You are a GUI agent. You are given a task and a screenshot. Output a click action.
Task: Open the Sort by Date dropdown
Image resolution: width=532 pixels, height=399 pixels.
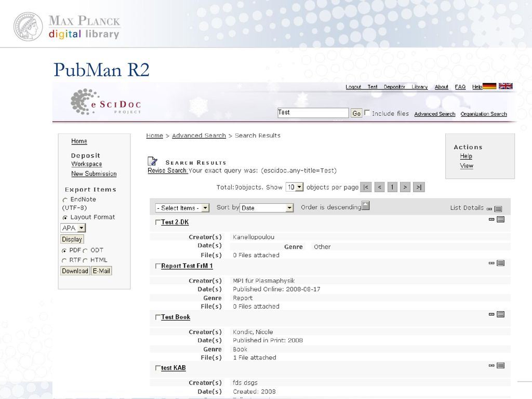pos(267,208)
